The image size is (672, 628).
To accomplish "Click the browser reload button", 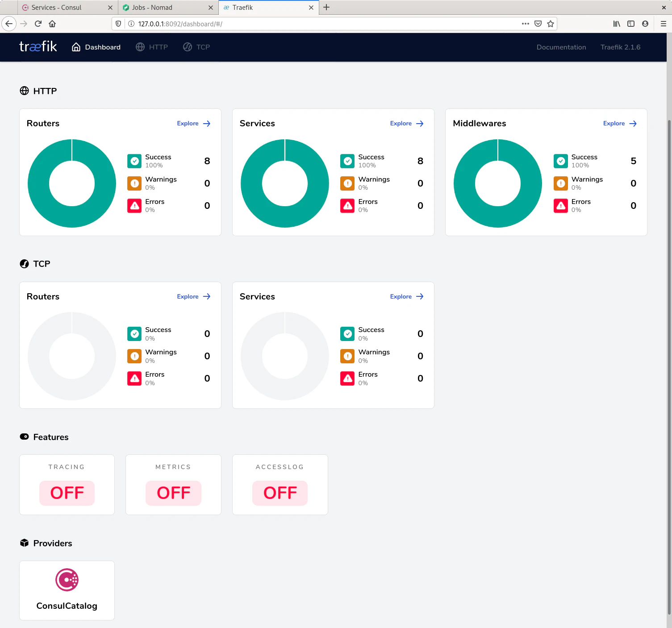I will pos(38,24).
